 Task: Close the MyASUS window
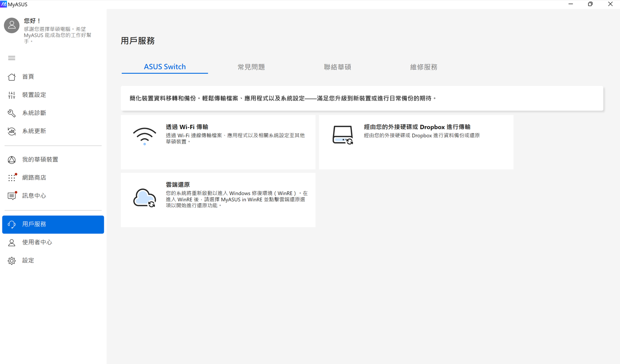[610, 4]
